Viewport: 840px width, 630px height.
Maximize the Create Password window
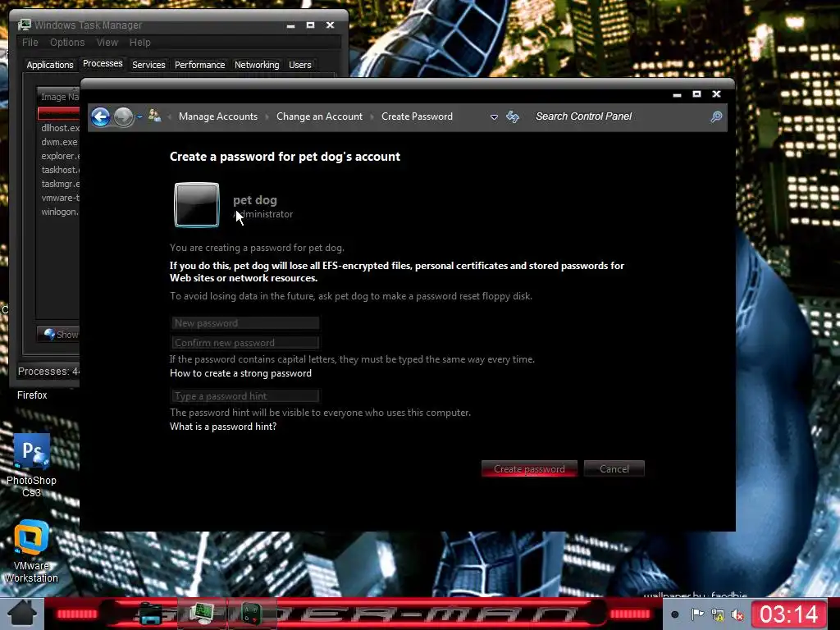point(696,94)
